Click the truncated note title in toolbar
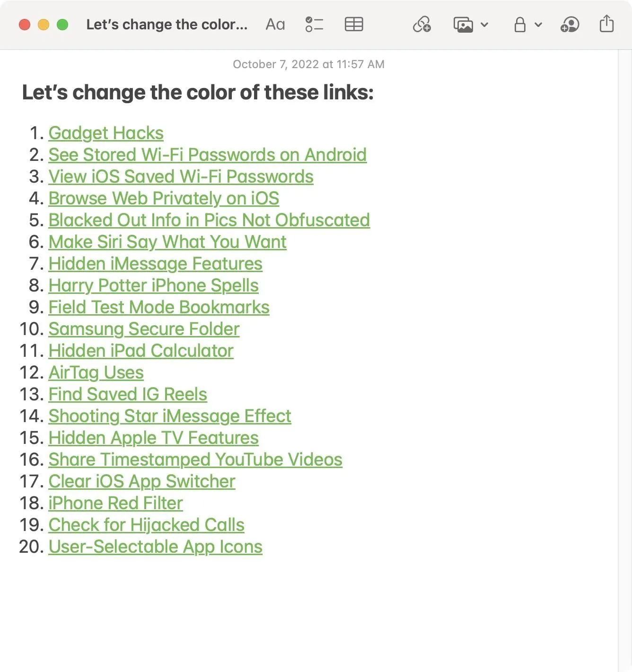This screenshot has height=672, width=632. (167, 25)
